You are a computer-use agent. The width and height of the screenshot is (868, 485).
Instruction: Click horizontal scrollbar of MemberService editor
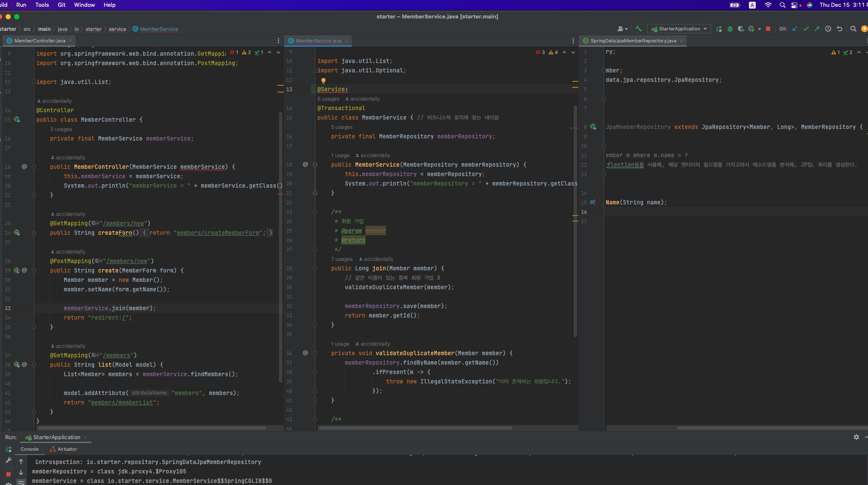[x=416, y=428]
